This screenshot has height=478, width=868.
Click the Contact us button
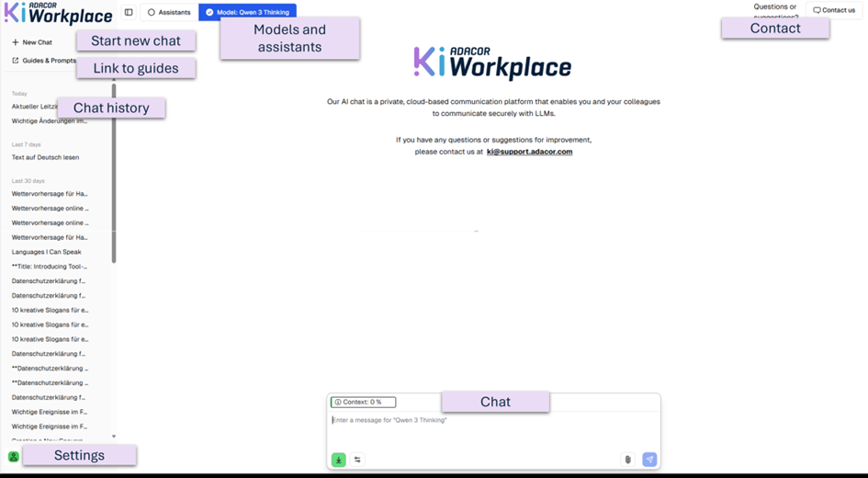click(834, 10)
